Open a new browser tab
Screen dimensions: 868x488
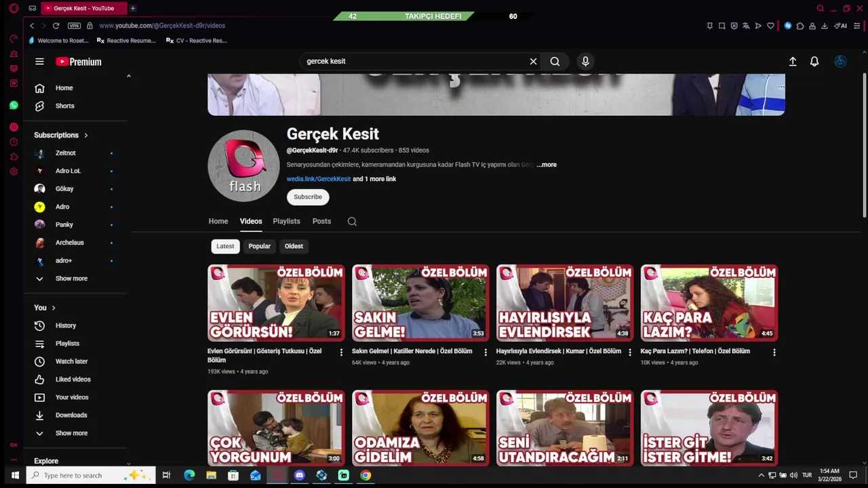click(132, 8)
